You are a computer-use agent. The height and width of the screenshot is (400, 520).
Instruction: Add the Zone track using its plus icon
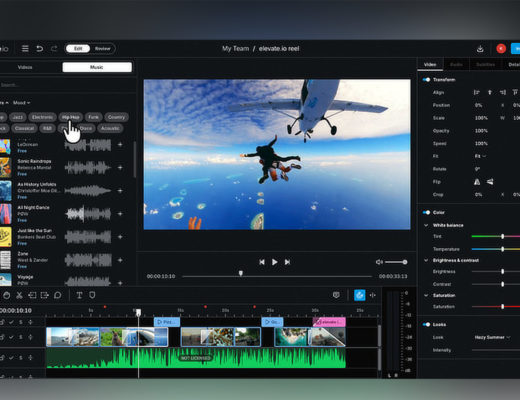click(x=120, y=260)
